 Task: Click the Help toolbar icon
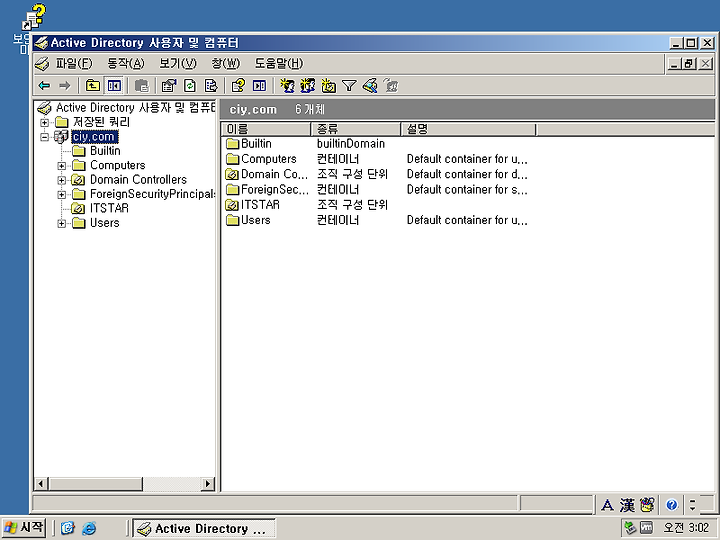click(238, 85)
